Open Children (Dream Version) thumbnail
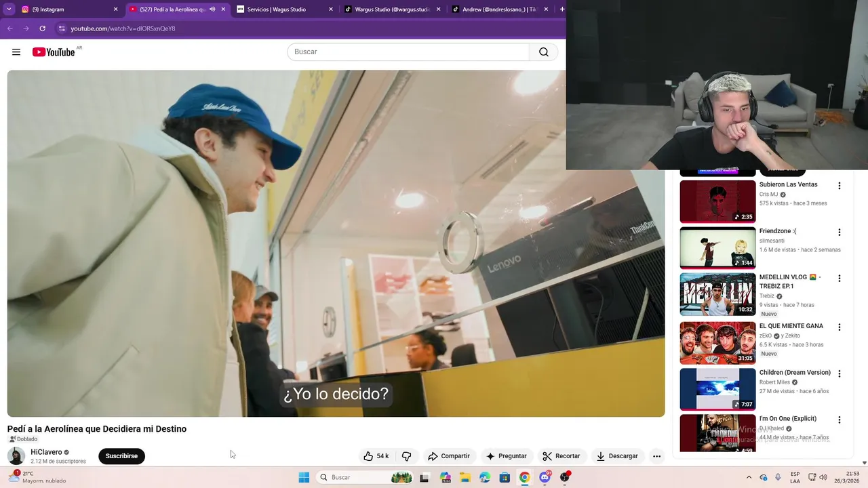This screenshot has width=868, height=488. 717,389
